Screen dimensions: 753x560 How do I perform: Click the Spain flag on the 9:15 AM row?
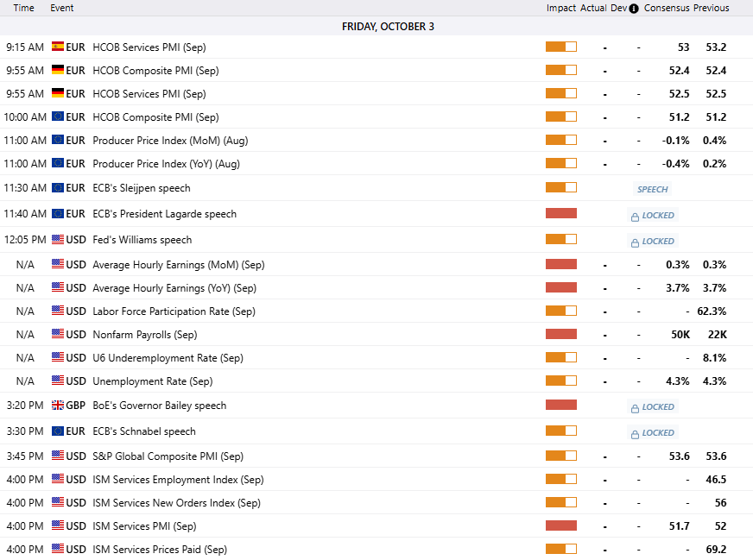pos(58,47)
